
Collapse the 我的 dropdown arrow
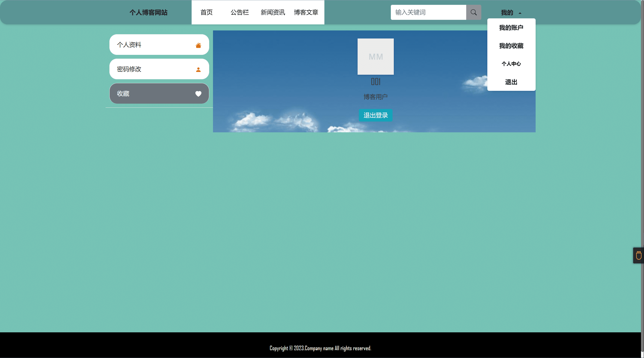pyautogui.click(x=520, y=13)
